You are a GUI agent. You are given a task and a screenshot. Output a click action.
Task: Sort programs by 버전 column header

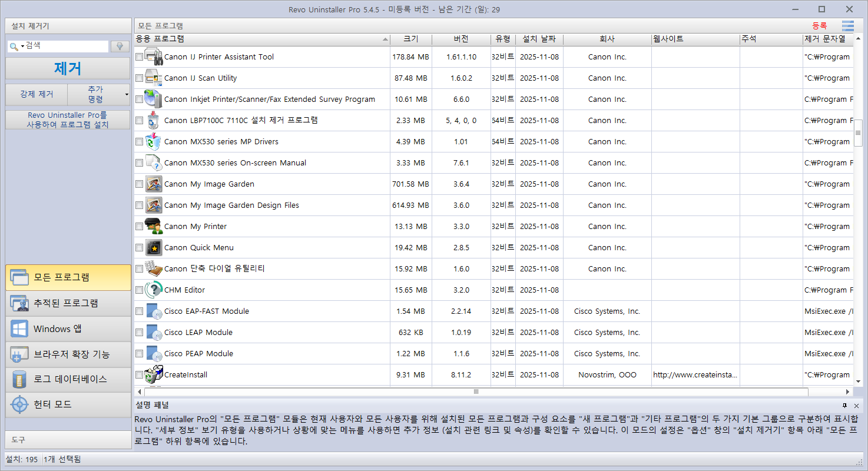coord(461,39)
